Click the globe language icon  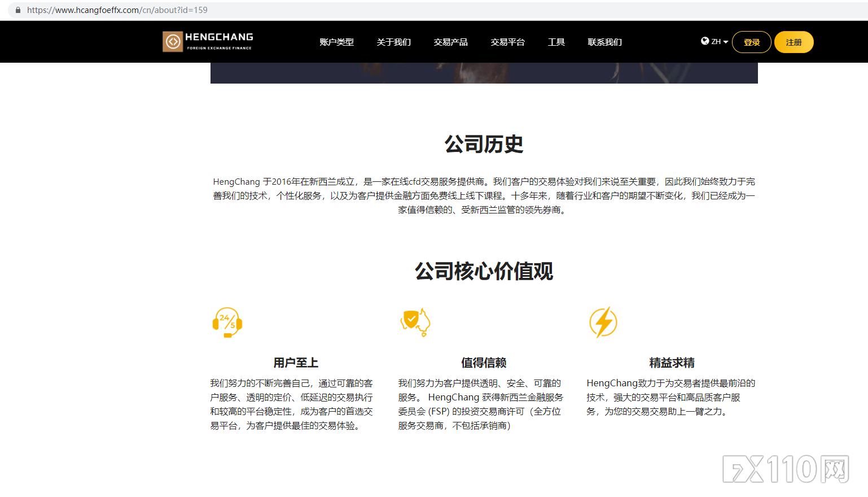(705, 41)
